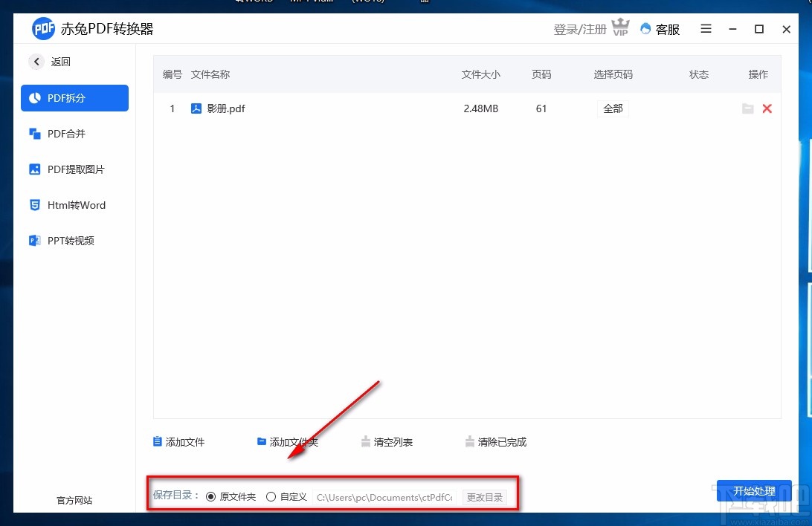Open output folder icon for 影册.pdf row
Screen dimensions: 812x526
[748, 108]
